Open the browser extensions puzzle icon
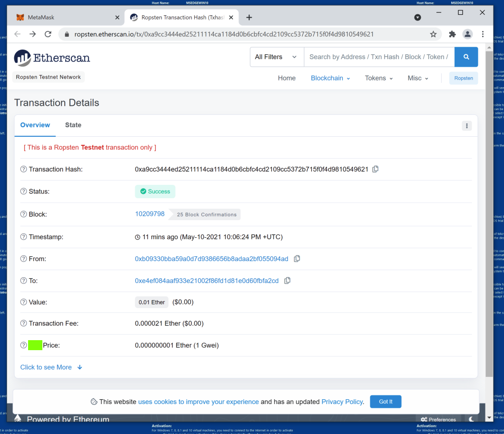The height and width of the screenshot is (434, 504). [452, 34]
